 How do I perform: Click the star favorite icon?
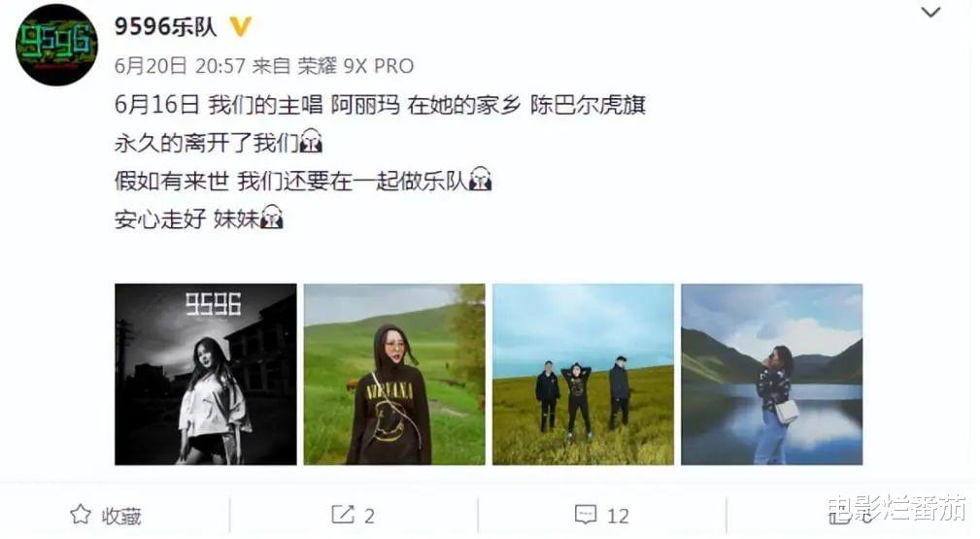[x=81, y=515]
